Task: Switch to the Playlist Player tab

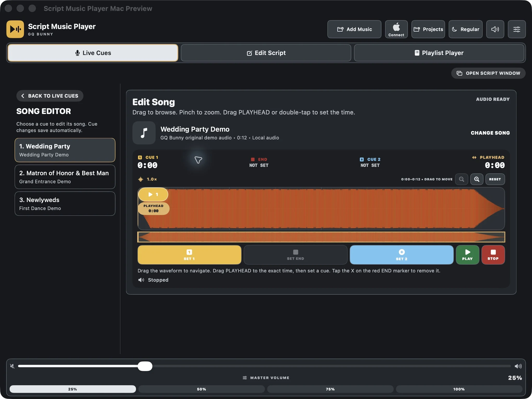Action: [x=439, y=53]
